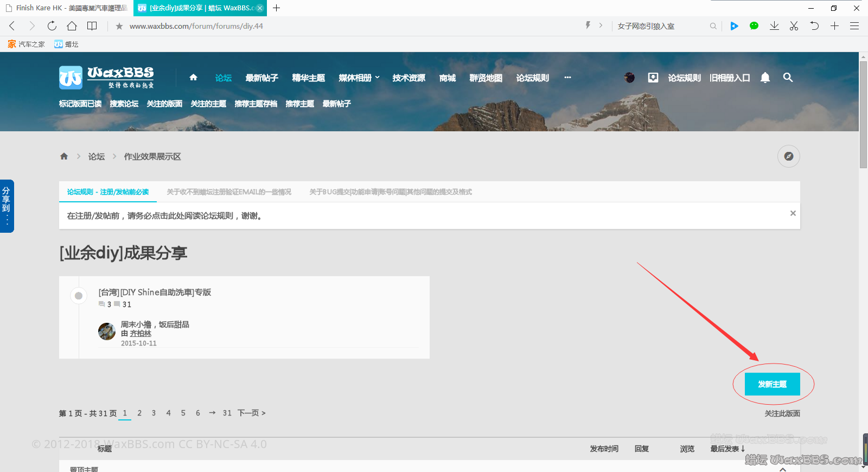Open notifications bell icon
Viewport: 868px width, 472px height.
(x=765, y=78)
